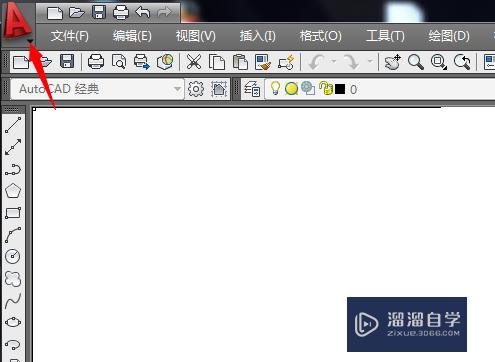Screen dimensions: 495x362
Task: Open the 插入(I) menu
Action: pyautogui.click(x=258, y=36)
